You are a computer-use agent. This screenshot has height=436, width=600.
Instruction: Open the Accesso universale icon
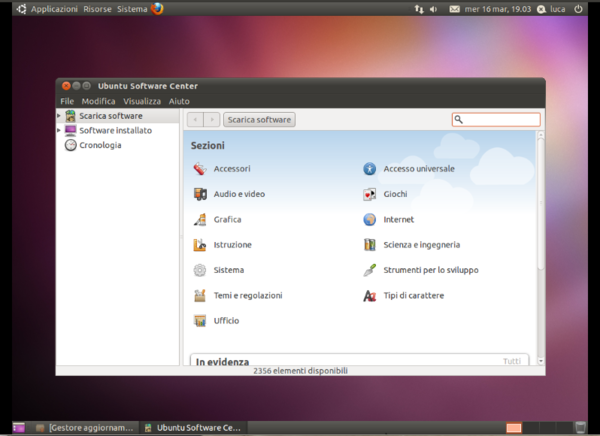point(370,169)
